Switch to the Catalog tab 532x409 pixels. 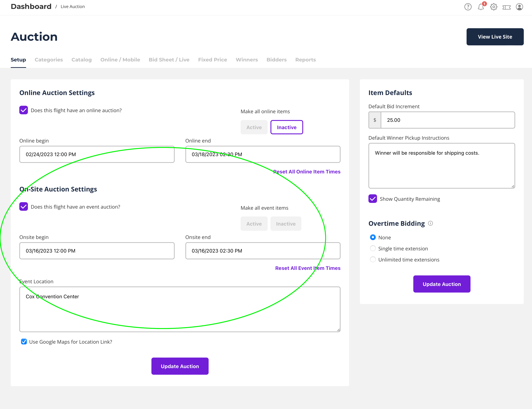point(81,60)
